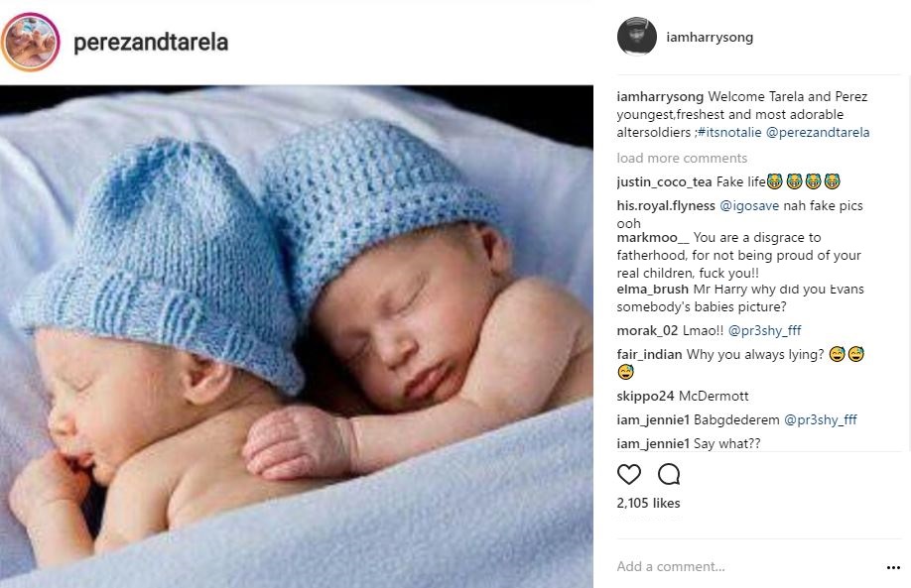
Task: Like the post with the heart icon
Action: 628,474
